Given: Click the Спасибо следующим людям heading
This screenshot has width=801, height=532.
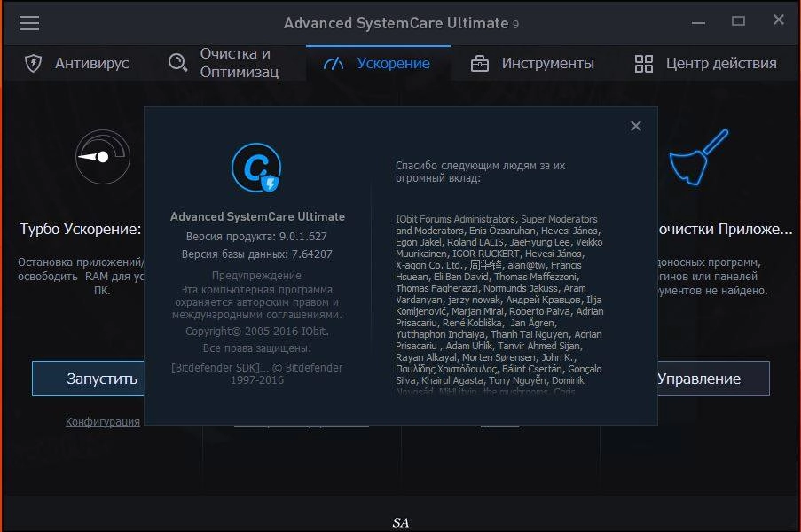Looking at the screenshot, I should tap(480, 171).
